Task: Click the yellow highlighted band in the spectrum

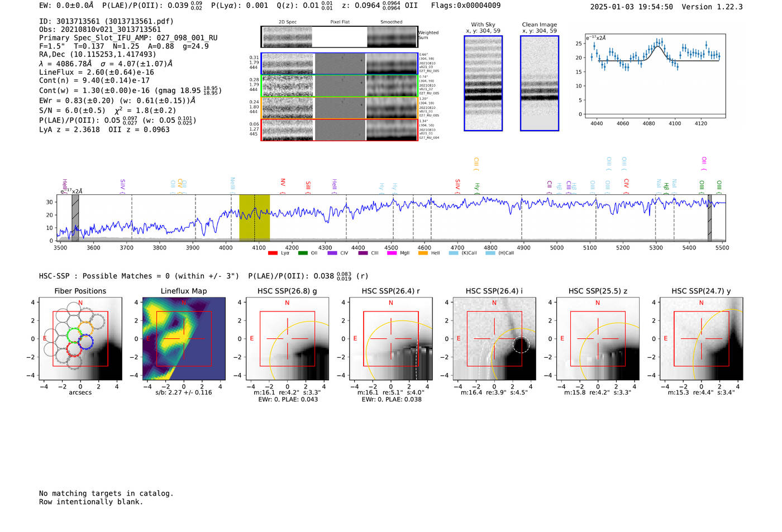Action: (255, 218)
